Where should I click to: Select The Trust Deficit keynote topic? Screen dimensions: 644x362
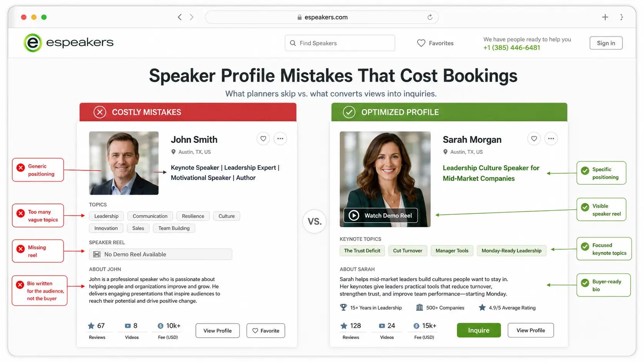pyautogui.click(x=362, y=251)
